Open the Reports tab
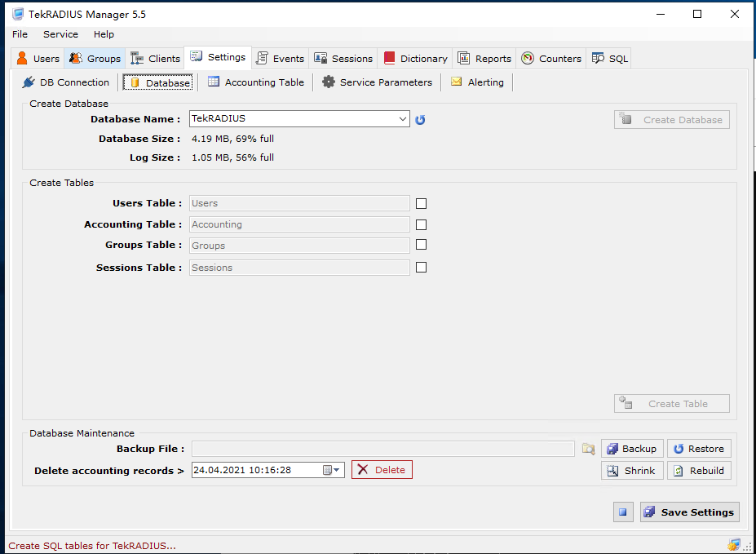This screenshot has height=554, width=756. pos(484,59)
